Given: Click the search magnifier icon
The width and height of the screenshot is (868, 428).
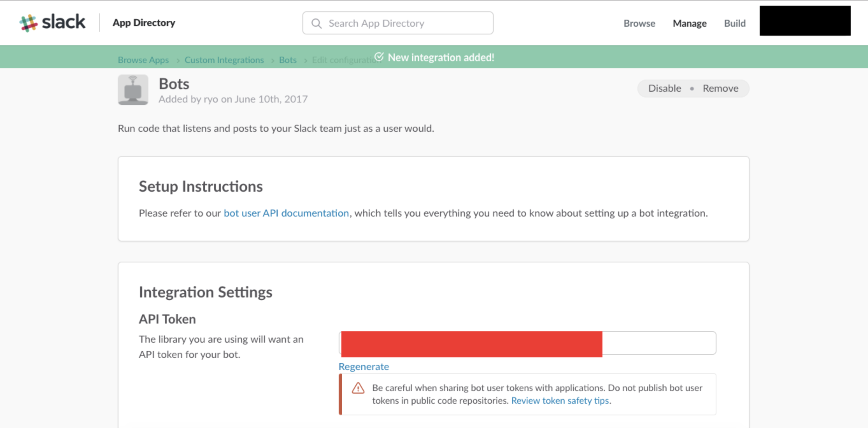Looking at the screenshot, I should point(316,23).
